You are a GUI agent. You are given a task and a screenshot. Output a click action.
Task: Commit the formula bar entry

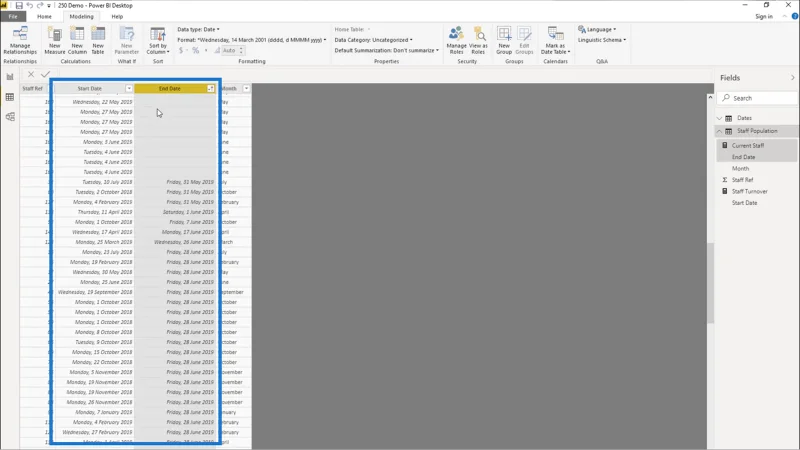pyautogui.click(x=45, y=74)
